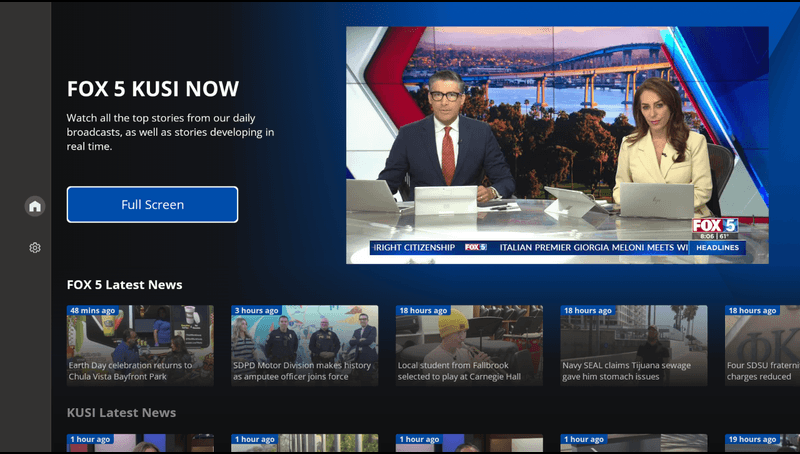
Task: Open second story in KUSI Latest News row
Action: (x=305, y=444)
